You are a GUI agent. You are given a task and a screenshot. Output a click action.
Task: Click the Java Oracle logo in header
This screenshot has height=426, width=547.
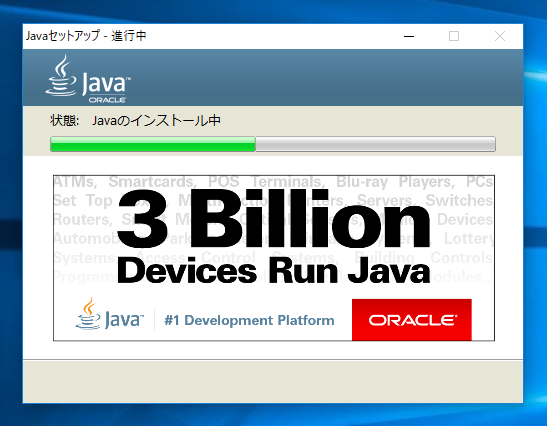(x=88, y=79)
